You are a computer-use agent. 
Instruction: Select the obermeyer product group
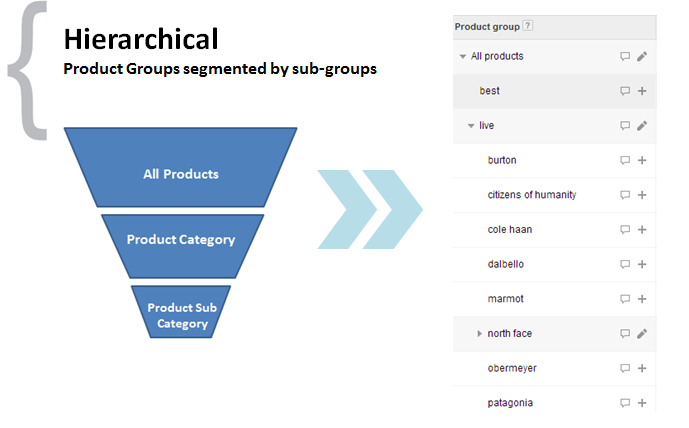(512, 368)
